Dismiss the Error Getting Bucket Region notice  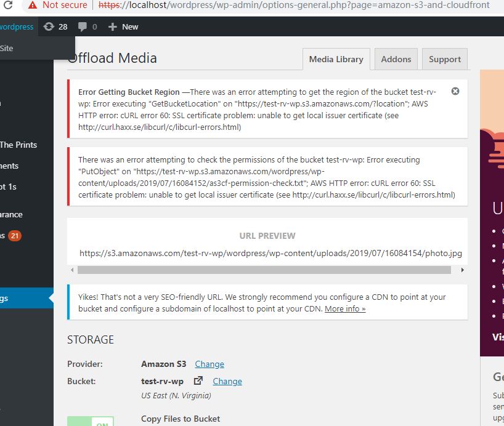click(455, 91)
